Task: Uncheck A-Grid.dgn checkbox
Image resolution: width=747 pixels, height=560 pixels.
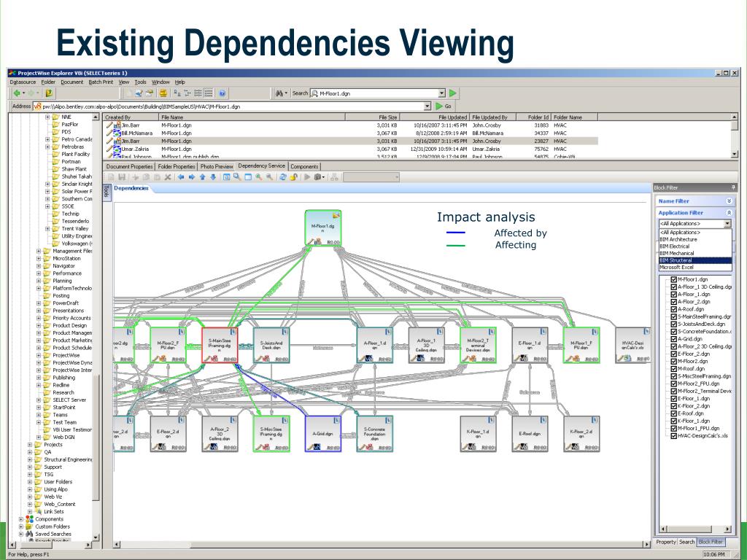Action: 673,339
